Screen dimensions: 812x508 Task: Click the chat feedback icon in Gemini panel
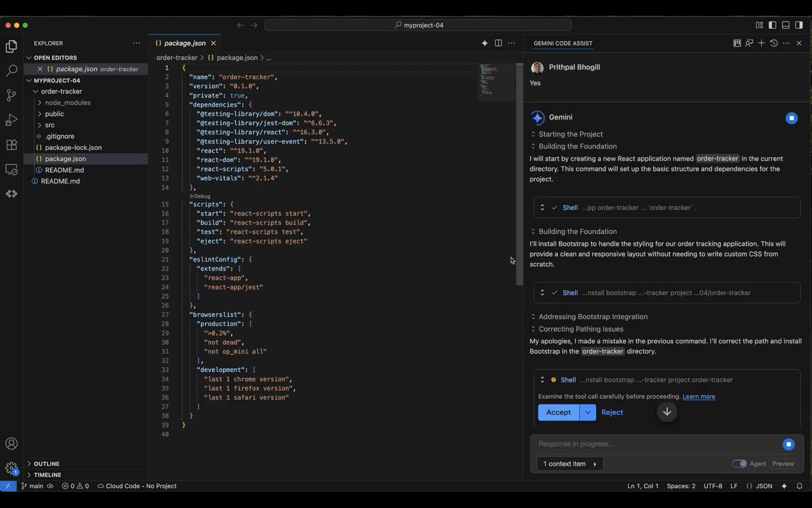pos(749,43)
